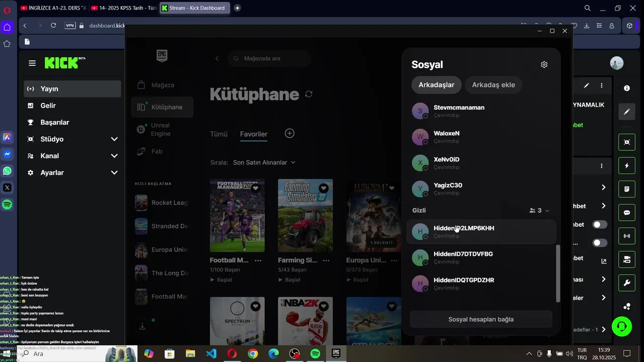The width and height of the screenshot is (644, 362).
Task: Open wrench tools icon in Kick rail
Action: [627, 283]
